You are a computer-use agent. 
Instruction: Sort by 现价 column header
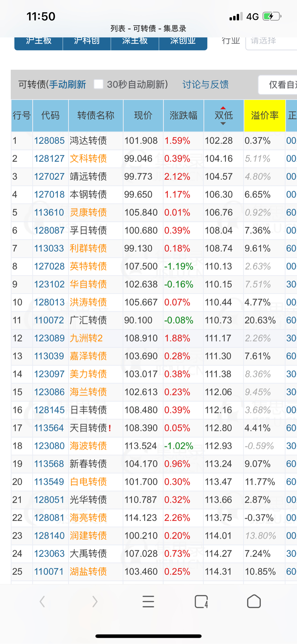coord(143,115)
